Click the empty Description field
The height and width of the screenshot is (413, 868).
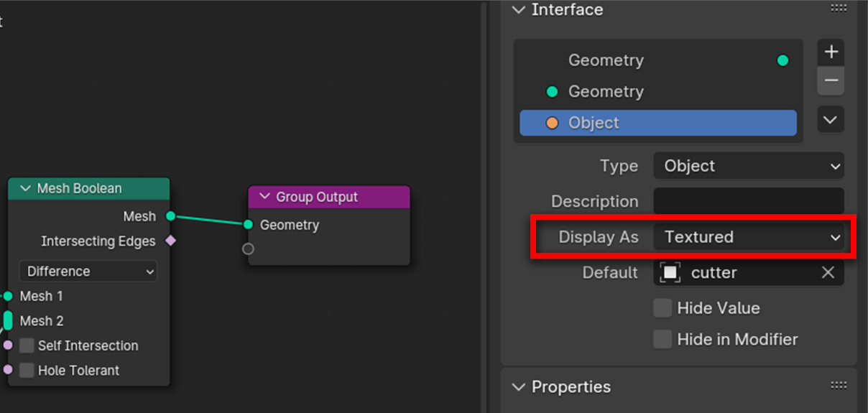(749, 201)
